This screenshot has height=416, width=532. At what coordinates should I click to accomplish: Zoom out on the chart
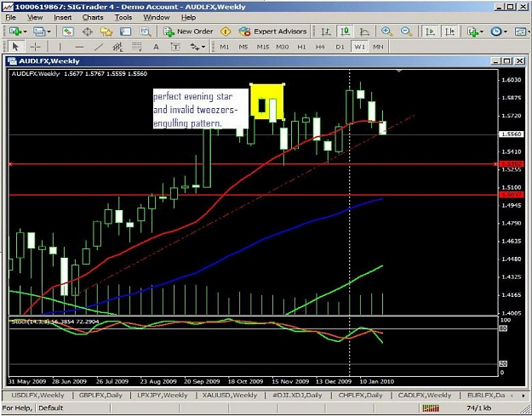[x=406, y=31]
